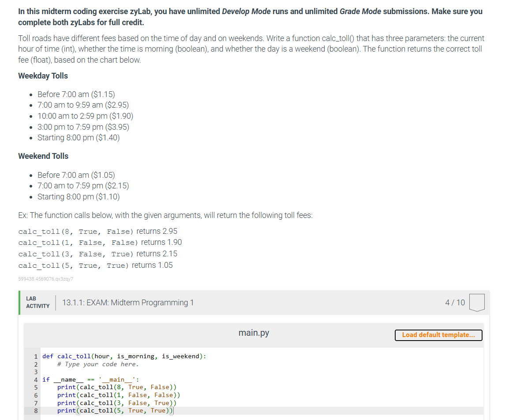Click print(calc_toll(1, False, False)) line
This screenshot has height=420, width=509.
click(119, 395)
